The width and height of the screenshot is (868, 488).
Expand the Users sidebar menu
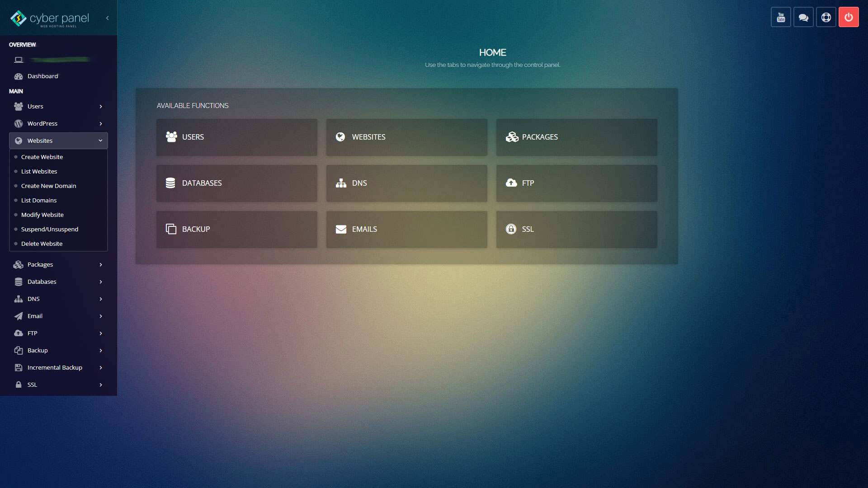(x=58, y=106)
